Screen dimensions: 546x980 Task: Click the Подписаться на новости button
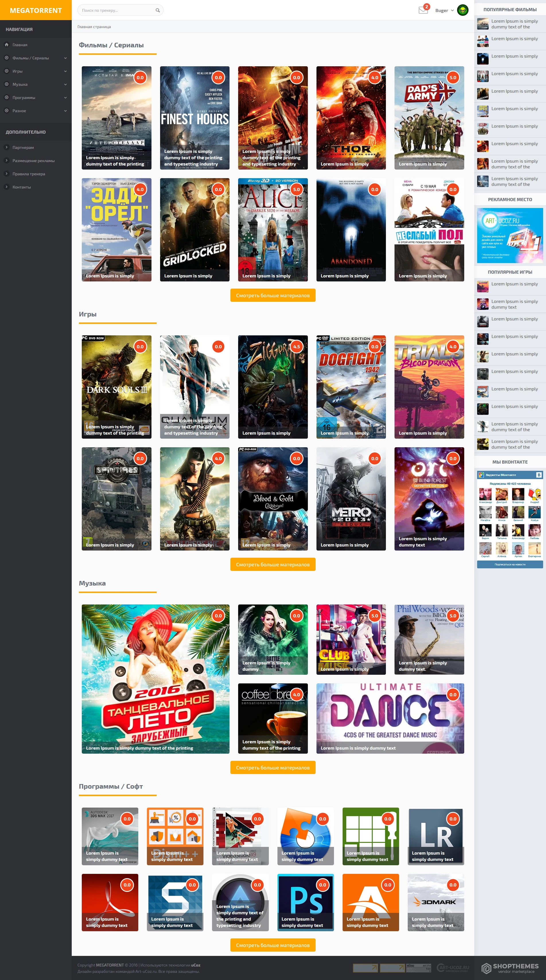point(510,565)
